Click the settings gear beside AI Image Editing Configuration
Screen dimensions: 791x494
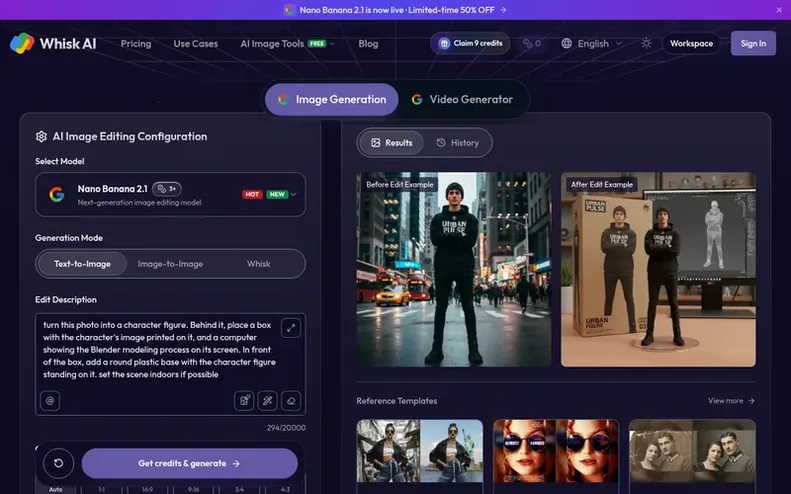coord(41,136)
